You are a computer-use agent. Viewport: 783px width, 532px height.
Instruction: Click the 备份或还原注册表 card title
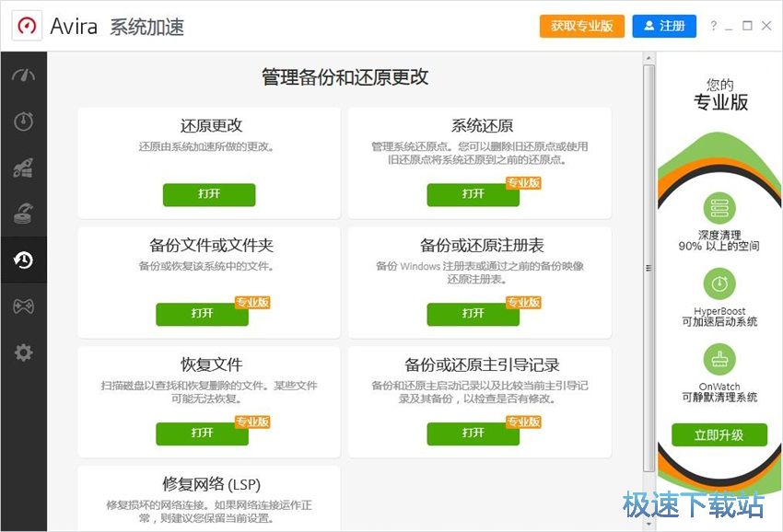click(482, 245)
